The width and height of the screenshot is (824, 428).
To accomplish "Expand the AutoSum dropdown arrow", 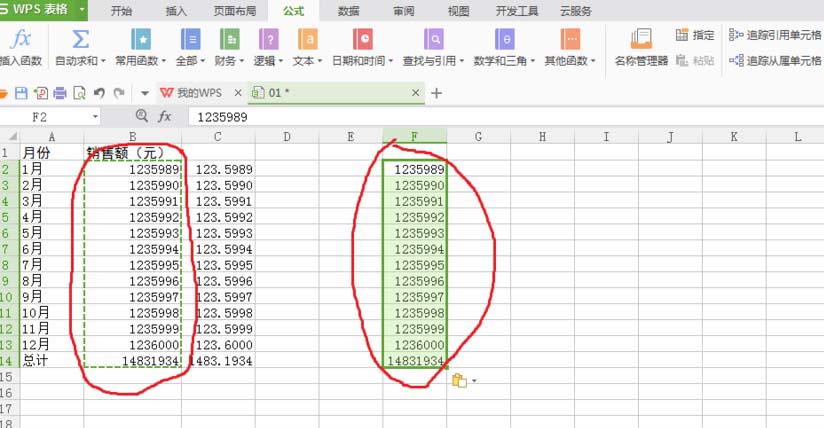I will pyautogui.click(x=103, y=61).
